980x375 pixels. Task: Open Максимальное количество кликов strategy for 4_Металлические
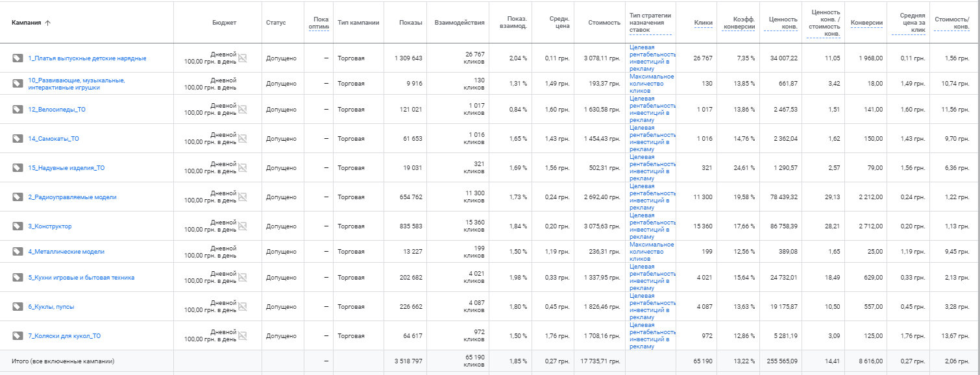tap(652, 252)
